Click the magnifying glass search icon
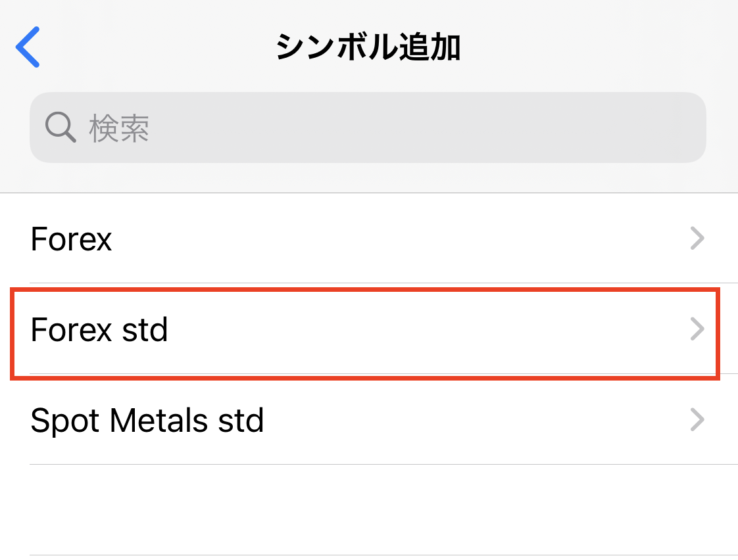The height and width of the screenshot is (560, 738). pos(61,126)
